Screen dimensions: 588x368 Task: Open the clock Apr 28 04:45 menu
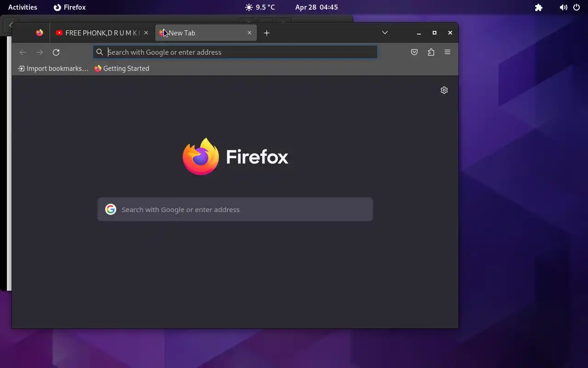(317, 7)
